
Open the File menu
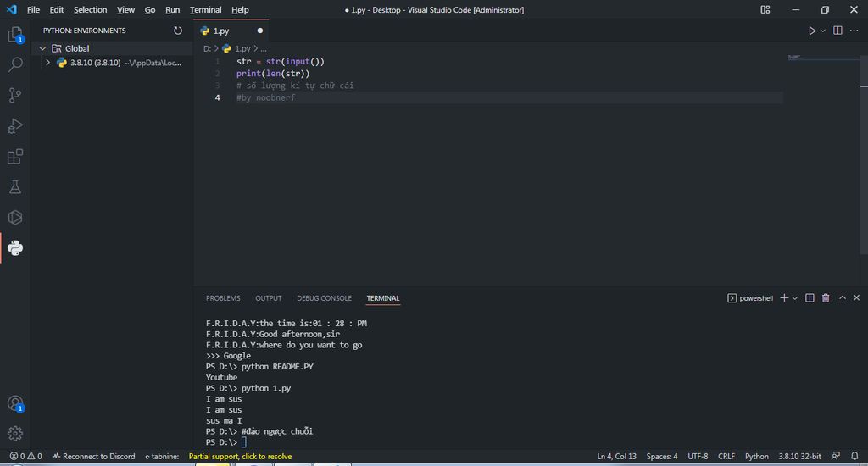click(x=33, y=9)
